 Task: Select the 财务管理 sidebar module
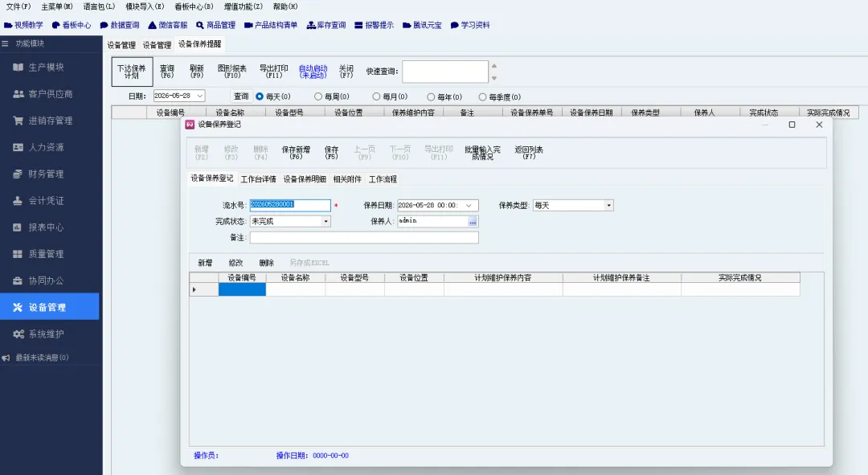point(49,174)
